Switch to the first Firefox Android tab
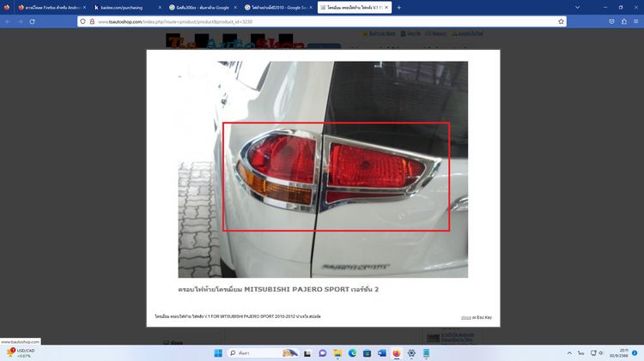The image size is (644, 361). pyautogui.click(x=51, y=8)
